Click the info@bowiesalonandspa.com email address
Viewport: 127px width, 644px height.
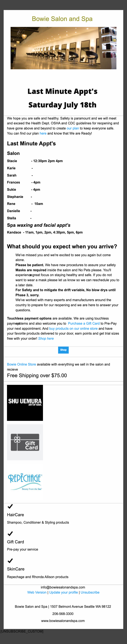tap(63, 587)
